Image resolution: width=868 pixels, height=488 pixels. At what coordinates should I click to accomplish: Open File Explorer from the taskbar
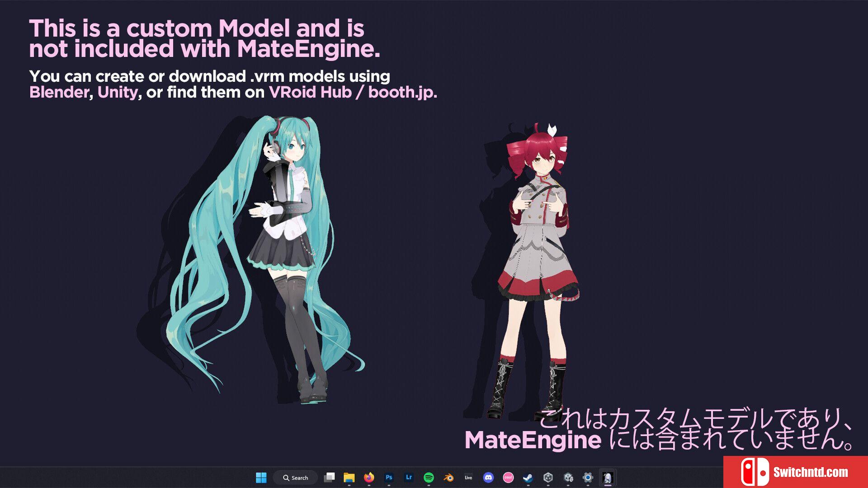[349, 478]
